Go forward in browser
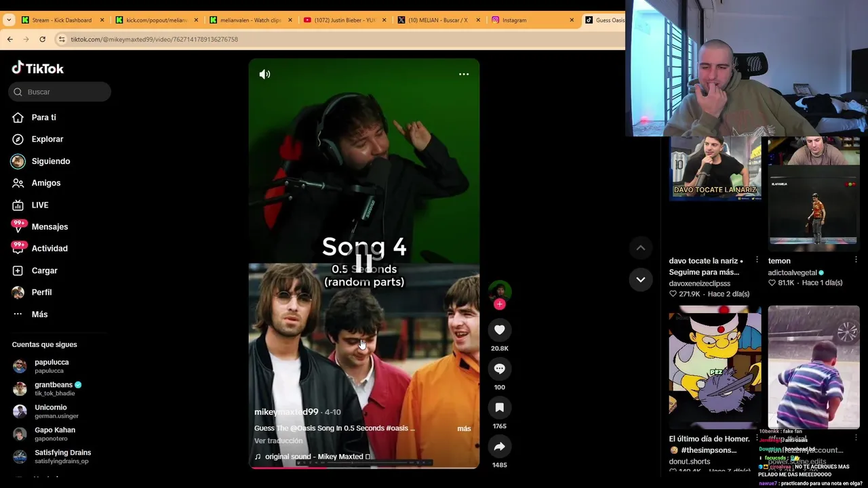The height and width of the screenshot is (488, 868). click(26, 39)
